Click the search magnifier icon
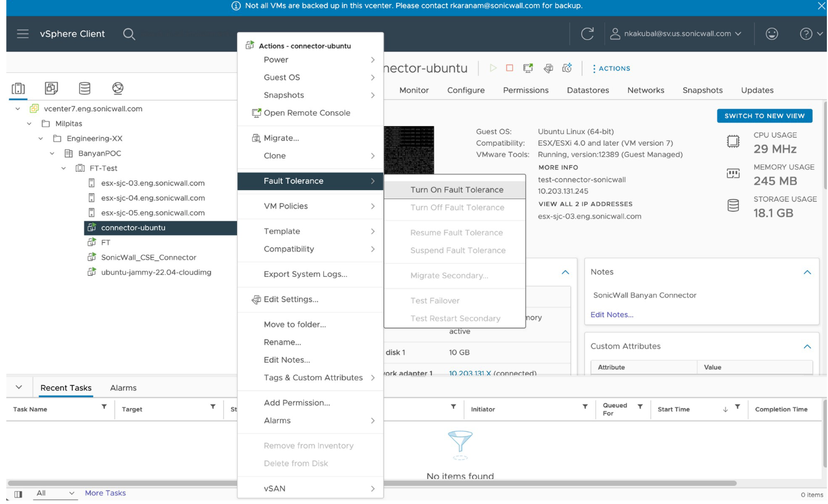 click(129, 34)
